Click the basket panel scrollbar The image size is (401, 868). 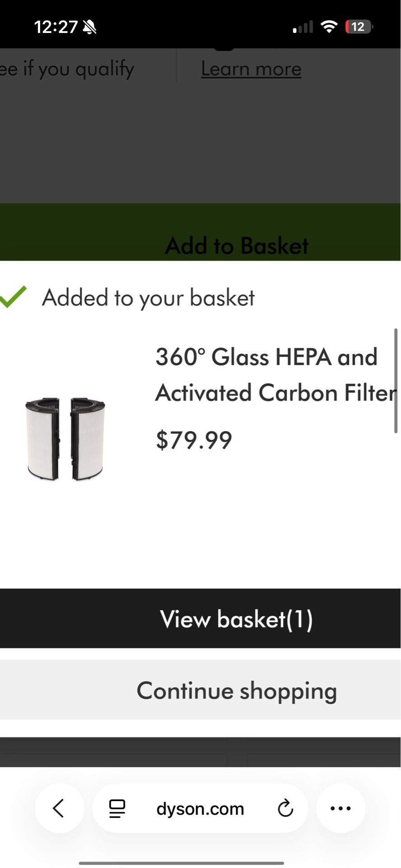396,381
